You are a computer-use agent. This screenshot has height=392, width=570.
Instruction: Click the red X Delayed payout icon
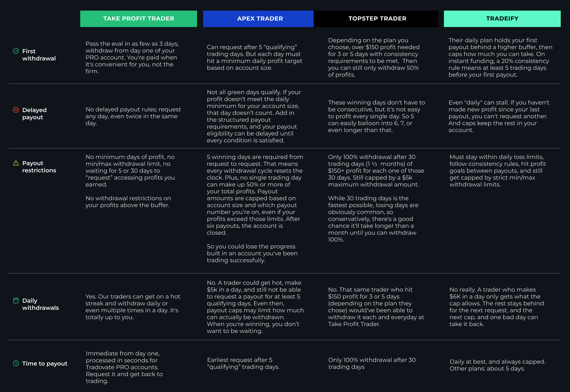click(16, 110)
